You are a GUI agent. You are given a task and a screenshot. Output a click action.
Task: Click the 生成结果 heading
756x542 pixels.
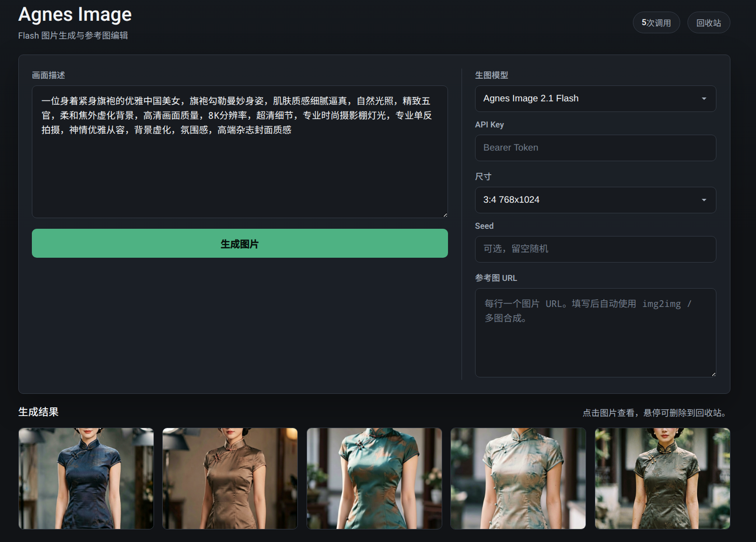point(39,412)
